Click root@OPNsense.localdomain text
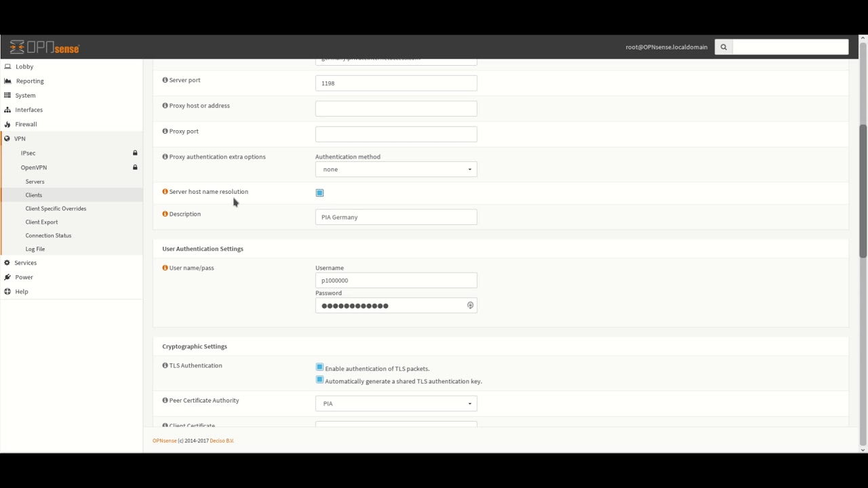The width and height of the screenshot is (868, 488). 667,47
